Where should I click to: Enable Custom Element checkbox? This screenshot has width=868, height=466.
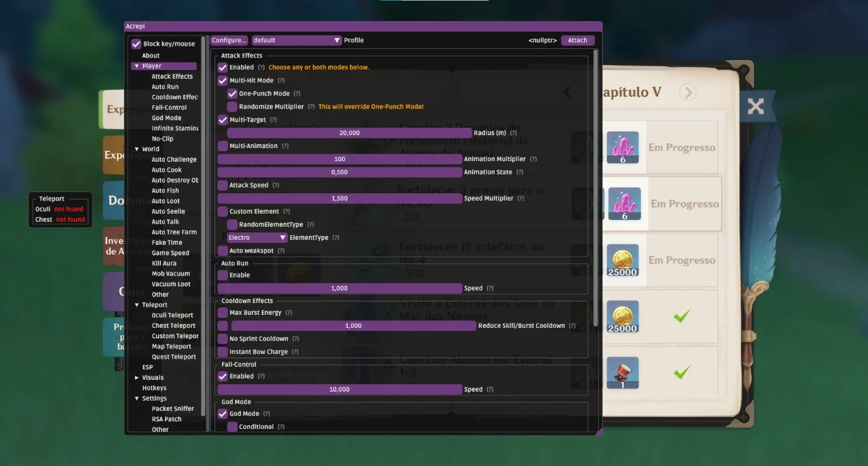click(223, 211)
